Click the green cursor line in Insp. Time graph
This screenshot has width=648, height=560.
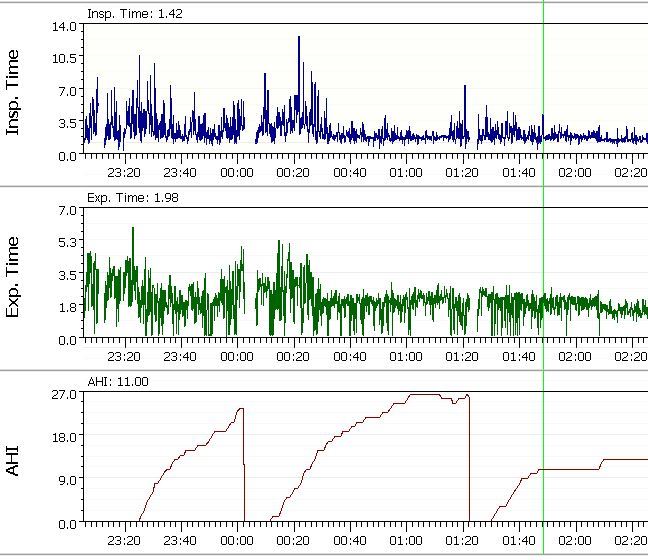click(543, 90)
